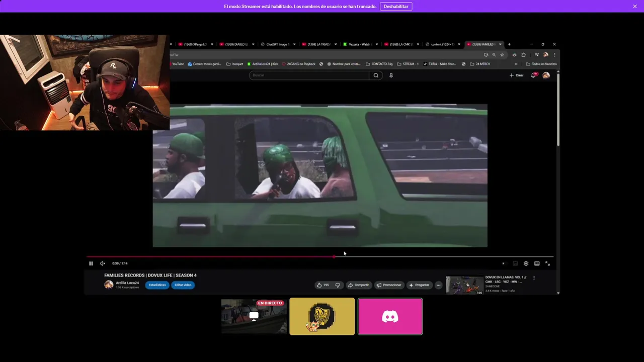Open the ArdillaLoca24 Kick bookmark
The width and height of the screenshot is (644, 362).
263,64
